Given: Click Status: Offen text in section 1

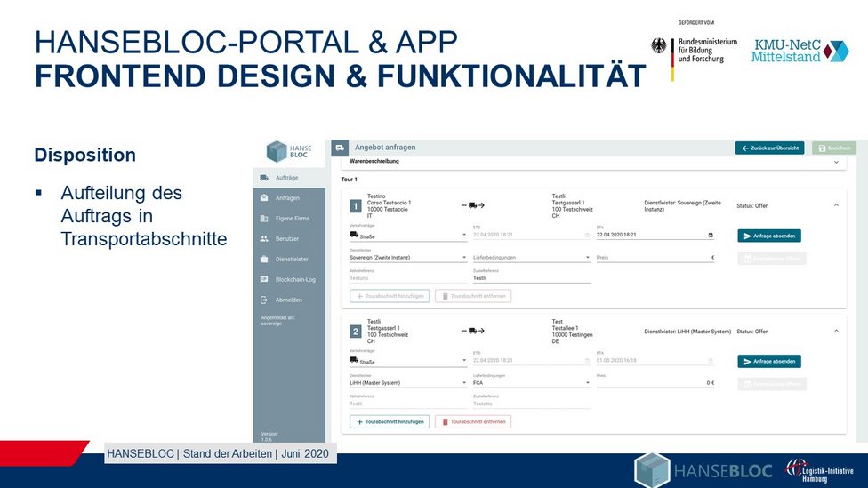Looking at the screenshot, I should pyautogui.click(x=752, y=206).
